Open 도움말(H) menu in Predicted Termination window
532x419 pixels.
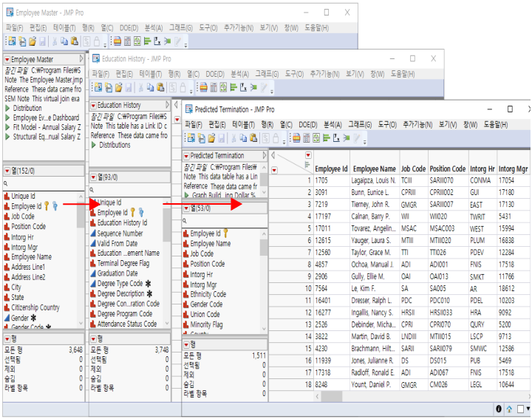click(x=496, y=125)
